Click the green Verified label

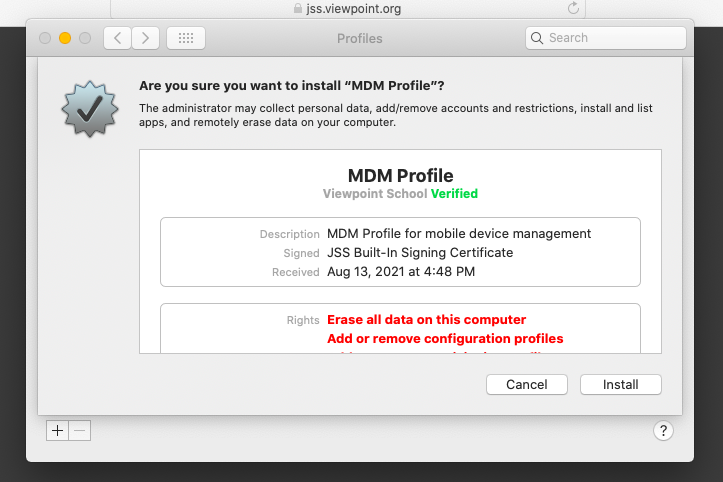454,194
